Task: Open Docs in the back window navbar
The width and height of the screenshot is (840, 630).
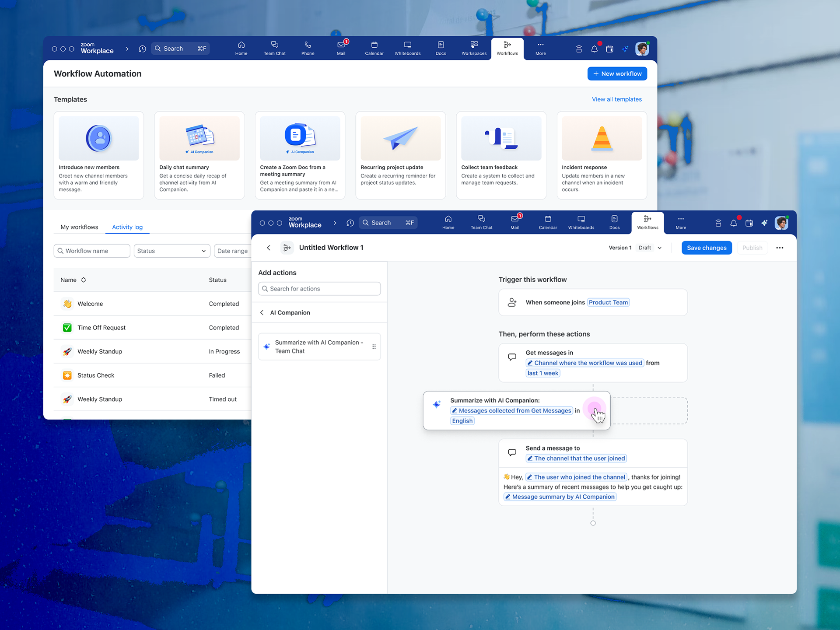Action: point(441,49)
